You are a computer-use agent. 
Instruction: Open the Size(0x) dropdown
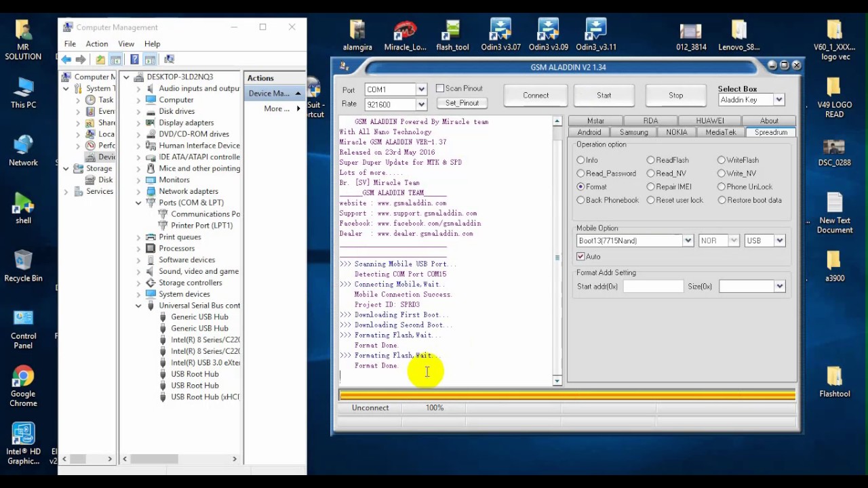[780, 287]
